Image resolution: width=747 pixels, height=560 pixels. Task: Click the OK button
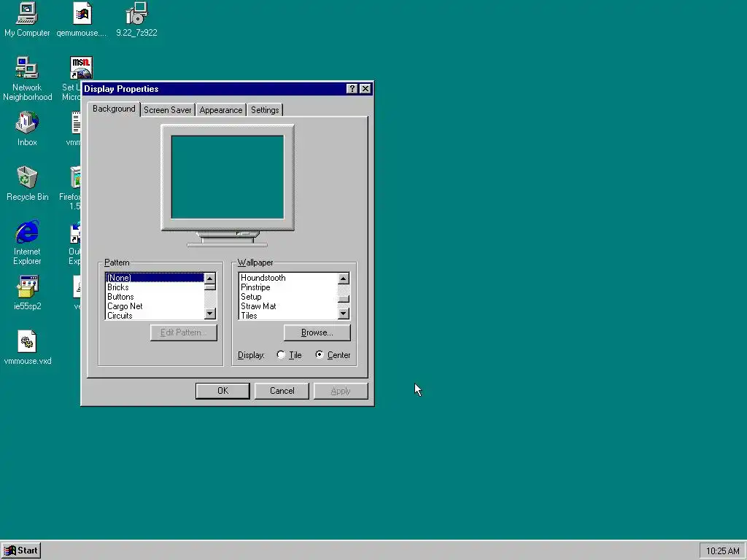(222, 391)
